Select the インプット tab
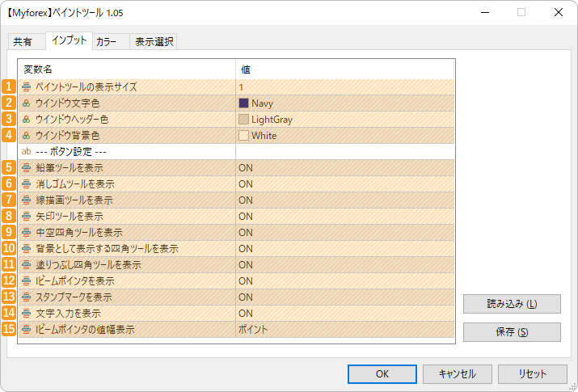This screenshot has width=578, height=392. point(69,40)
